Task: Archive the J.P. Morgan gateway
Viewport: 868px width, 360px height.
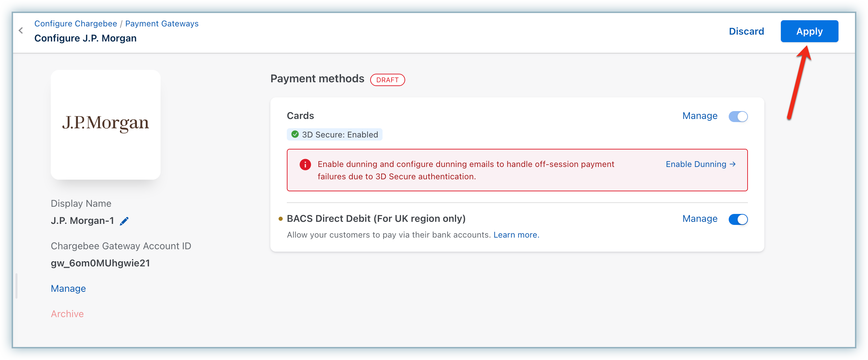Action: point(67,314)
